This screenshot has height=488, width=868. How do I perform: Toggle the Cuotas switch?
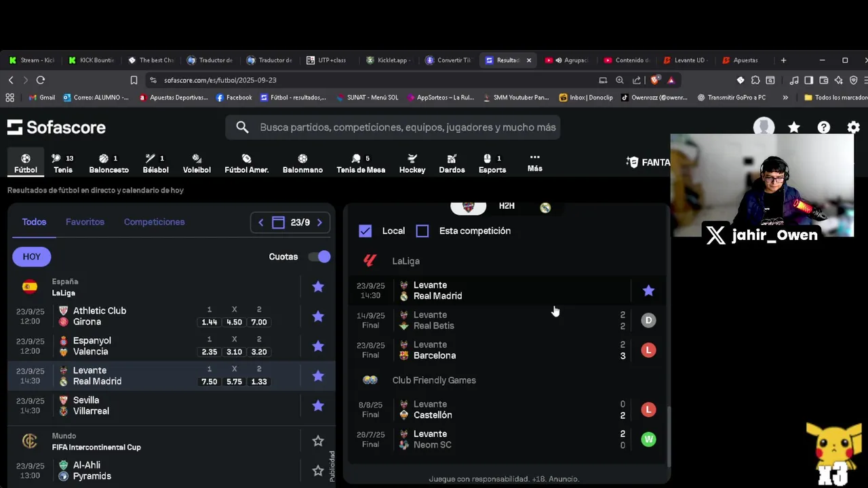[x=319, y=257]
